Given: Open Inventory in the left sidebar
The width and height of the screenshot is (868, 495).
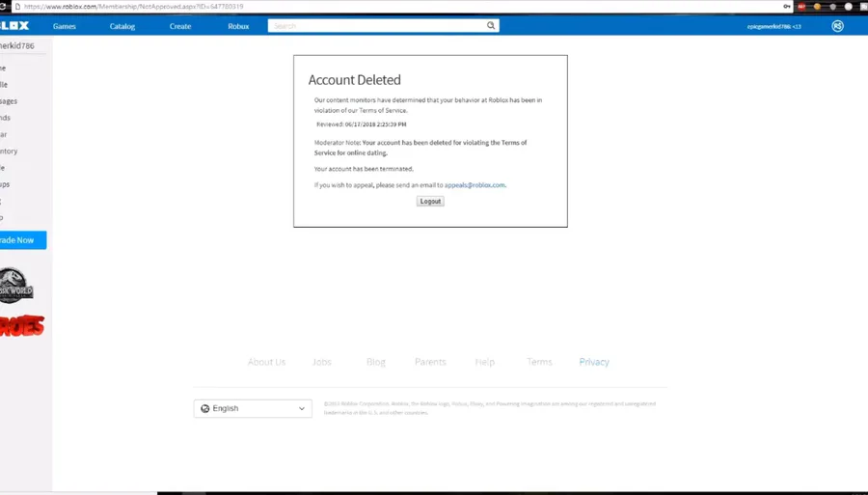Looking at the screenshot, I should 9,151.
